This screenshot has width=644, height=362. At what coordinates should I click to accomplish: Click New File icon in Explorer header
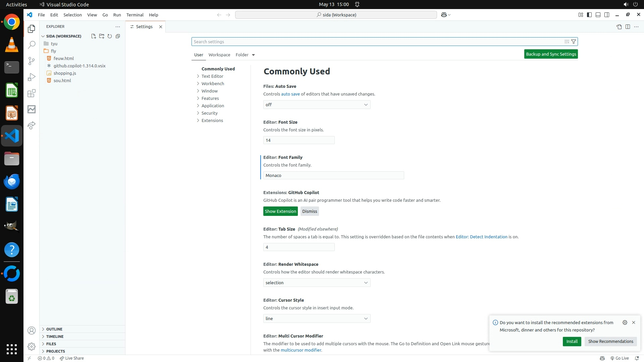94,36
